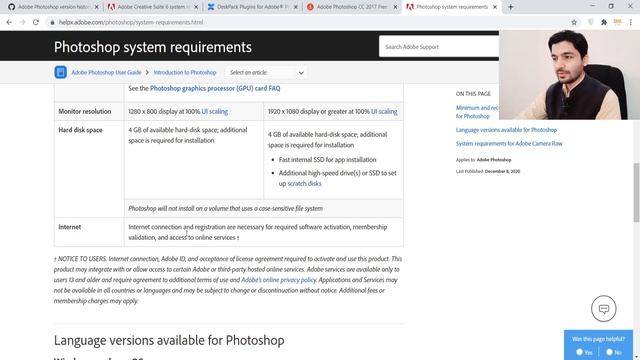640x360 pixels.
Task: Reload the page with the refresh icon
Action: tap(36, 22)
